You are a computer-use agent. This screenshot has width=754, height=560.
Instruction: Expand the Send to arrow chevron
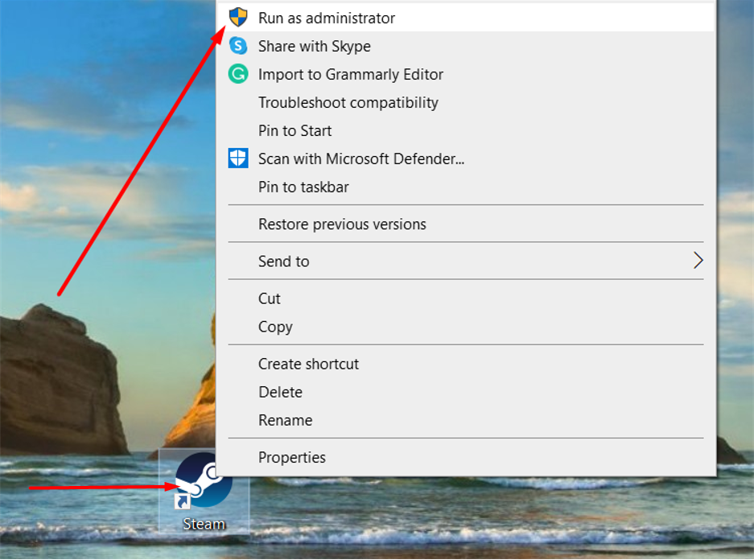pyautogui.click(x=698, y=261)
